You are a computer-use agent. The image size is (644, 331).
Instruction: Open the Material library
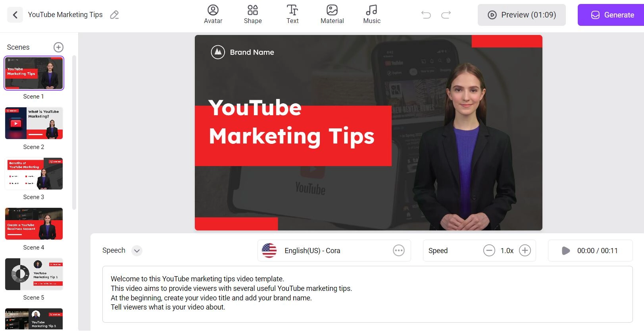point(332,15)
